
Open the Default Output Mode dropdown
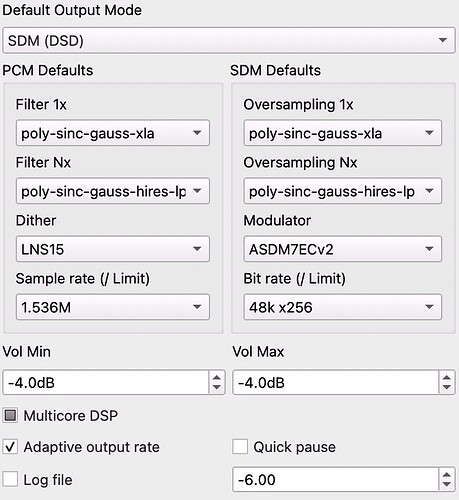[x=229, y=40]
